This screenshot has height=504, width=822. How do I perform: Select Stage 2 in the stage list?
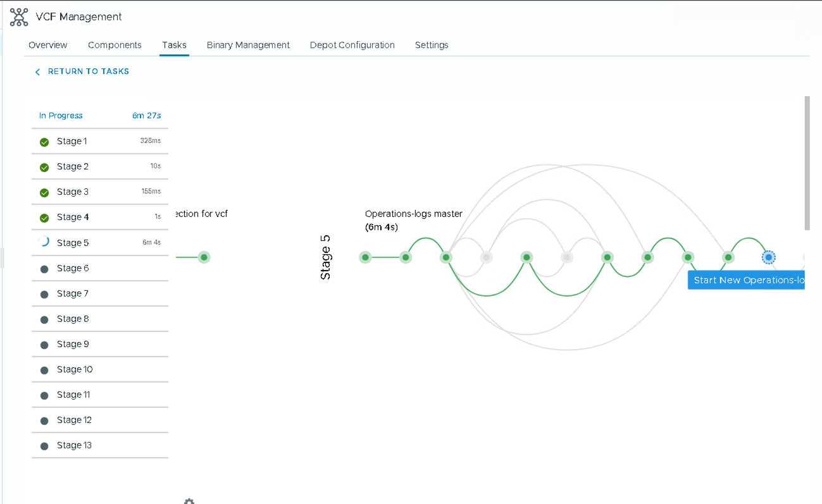coord(73,166)
